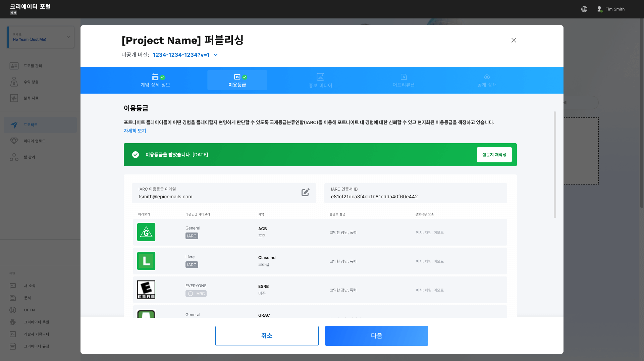This screenshot has width=644, height=361.
Task: Open 문서 document icon
Action: pyautogui.click(x=13, y=298)
